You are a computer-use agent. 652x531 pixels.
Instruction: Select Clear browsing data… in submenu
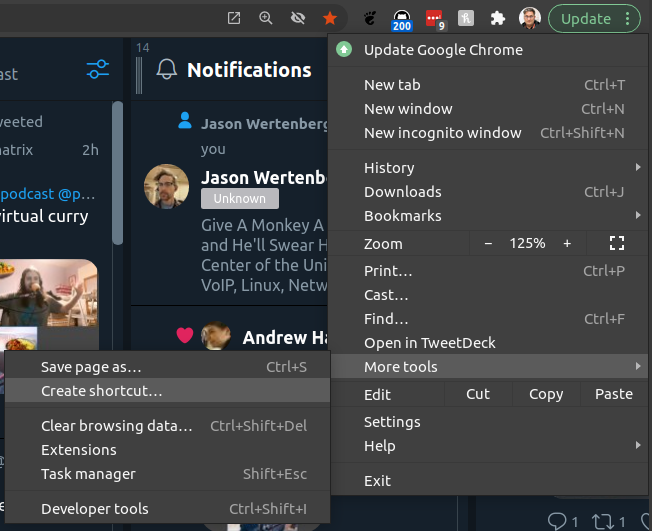pyautogui.click(x=167, y=426)
